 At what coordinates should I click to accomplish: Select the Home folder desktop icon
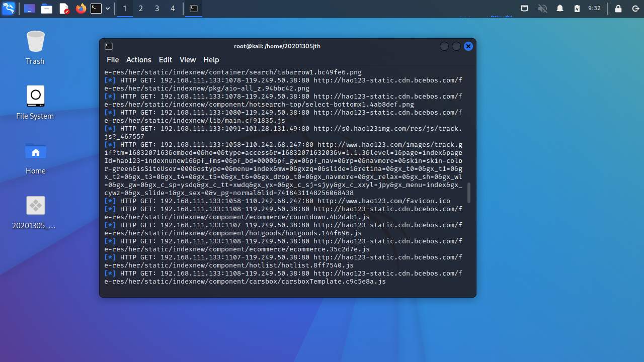[35, 157]
